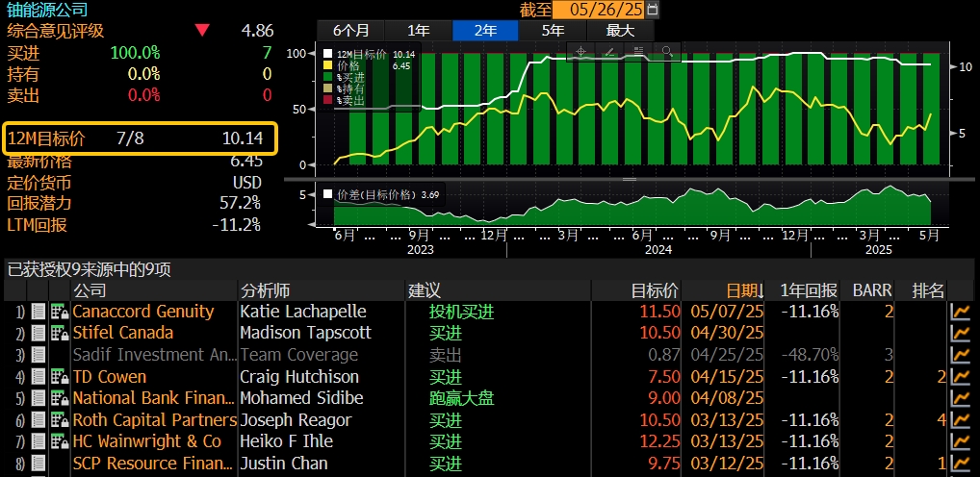Image resolution: width=980 pixels, height=477 pixels.
Task: Open chart icon for Canaccord Genuity row
Action: coord(960,312)
